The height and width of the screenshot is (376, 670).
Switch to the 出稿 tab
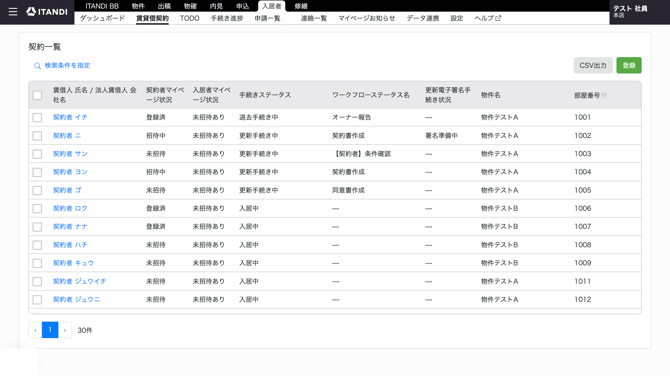click(164, 6)
